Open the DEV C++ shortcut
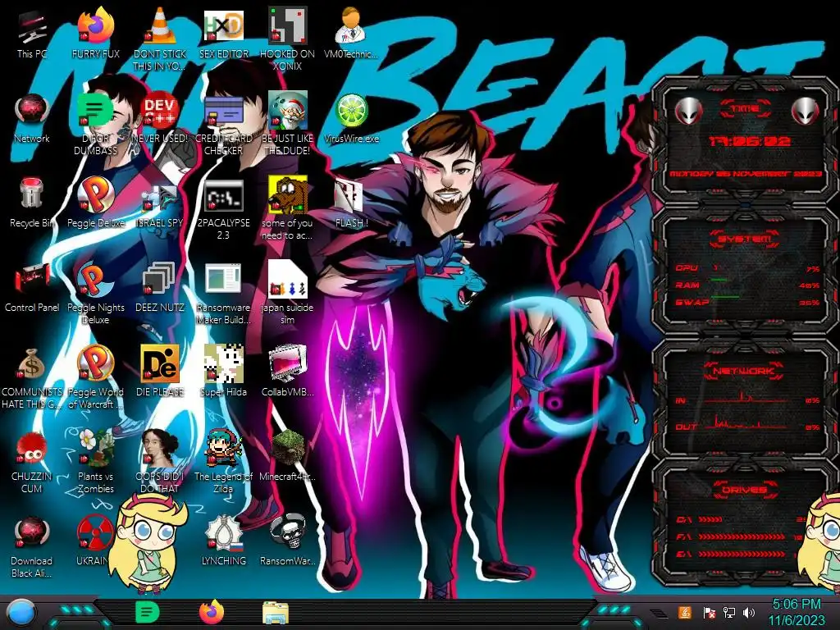 [160, 111]
